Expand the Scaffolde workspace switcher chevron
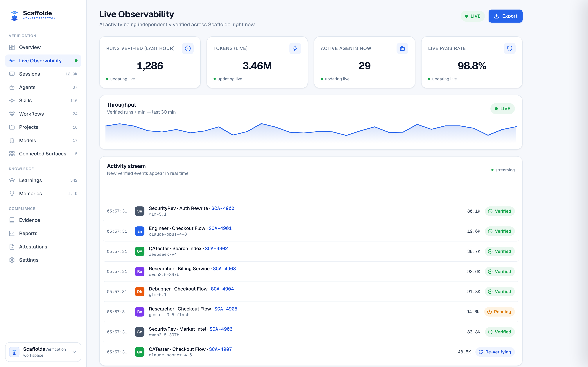 pyautogui.click(x=74, y=352)
